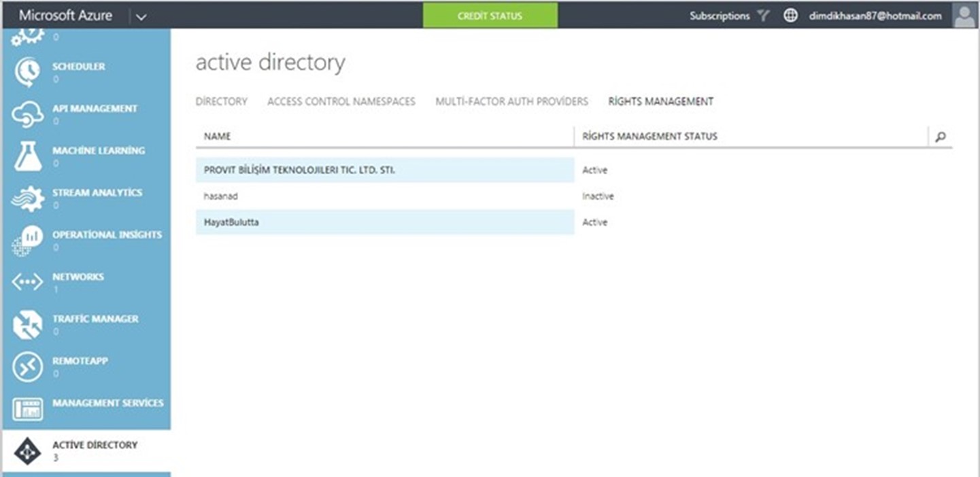Sort by the Name column header
The image size is (980, 477).
[218, 137]
